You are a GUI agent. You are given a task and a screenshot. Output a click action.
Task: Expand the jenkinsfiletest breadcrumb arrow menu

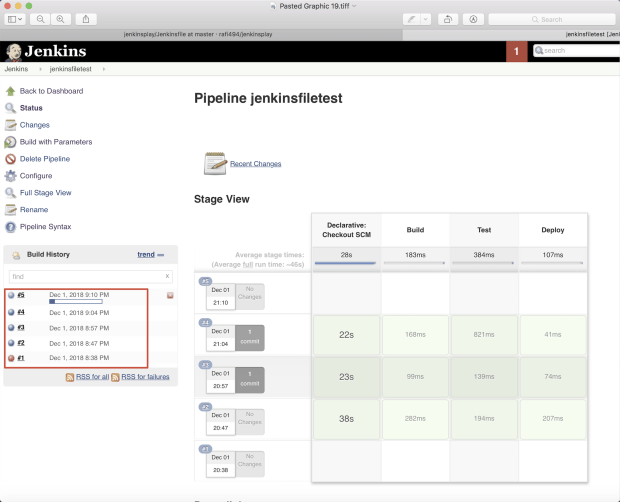(x=104, y=69)
